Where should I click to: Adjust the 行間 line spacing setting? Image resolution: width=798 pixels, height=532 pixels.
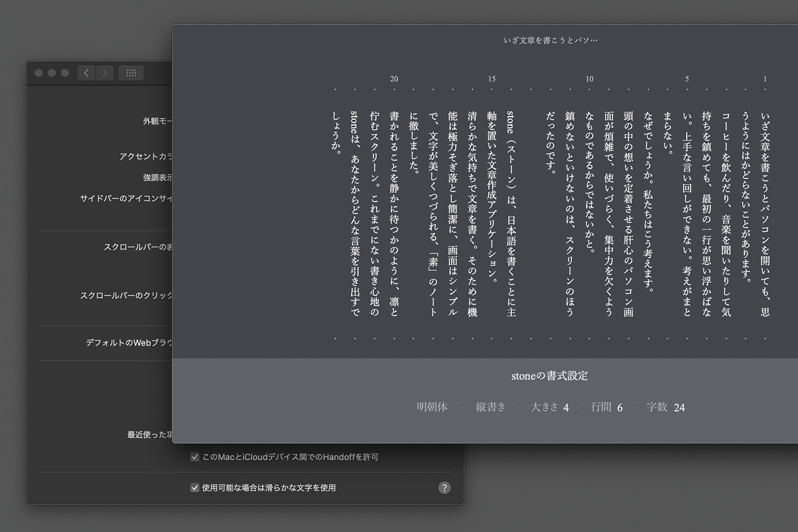(x=607, y=407)
